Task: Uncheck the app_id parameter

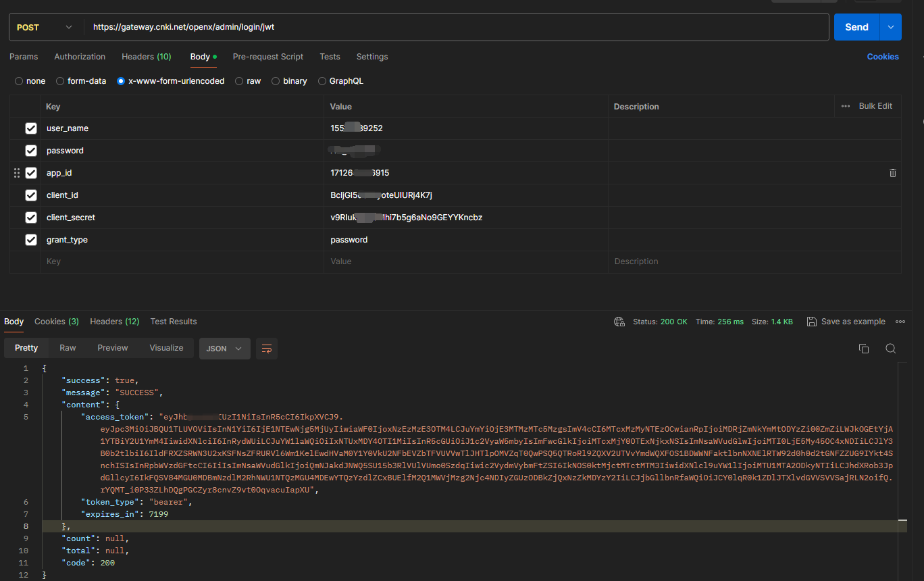Action: click(30, 173)
